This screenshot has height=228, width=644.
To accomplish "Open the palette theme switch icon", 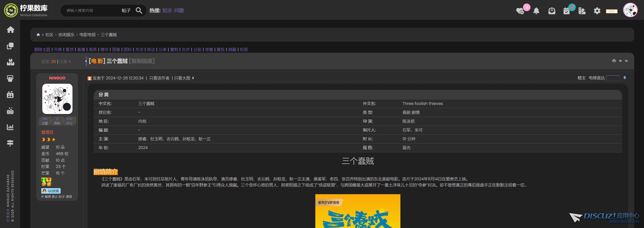I will tap(582, 11).
